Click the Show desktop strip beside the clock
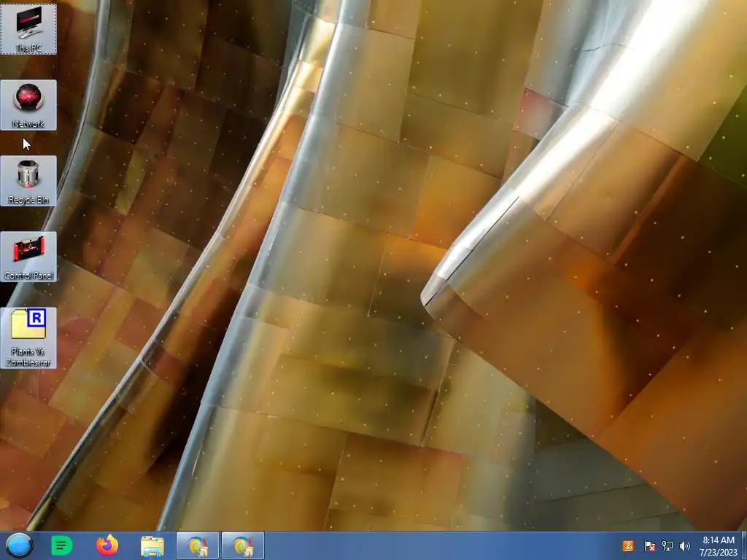 click(744, 545)
